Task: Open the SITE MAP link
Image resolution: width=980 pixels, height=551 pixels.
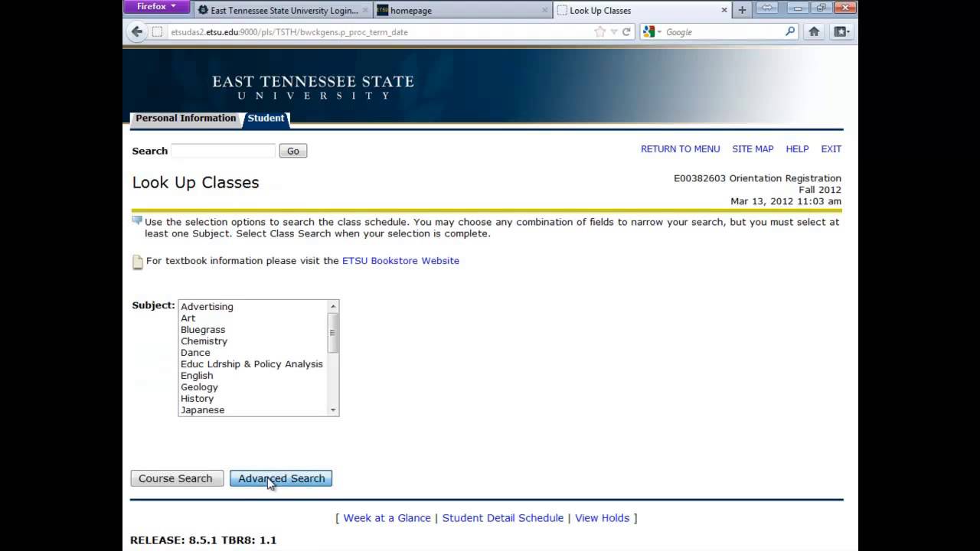Action: click(x=753, y=149)
